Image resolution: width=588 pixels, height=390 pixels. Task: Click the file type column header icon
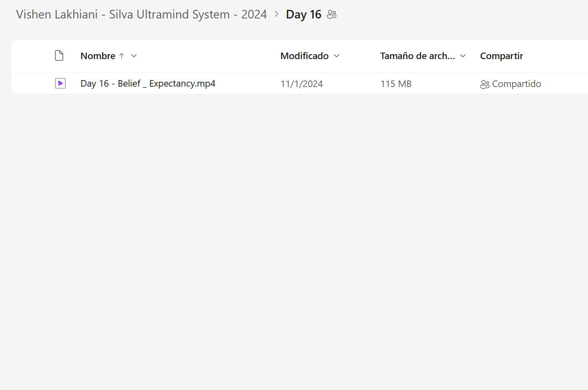point(59,56)
